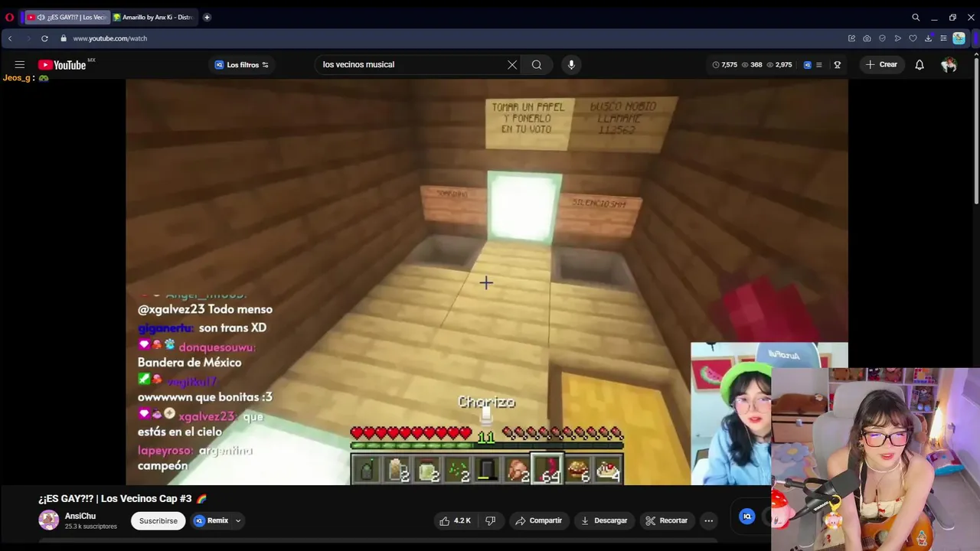
Task: Open the AnsiChu channel name link
Action: pos(80,516)
